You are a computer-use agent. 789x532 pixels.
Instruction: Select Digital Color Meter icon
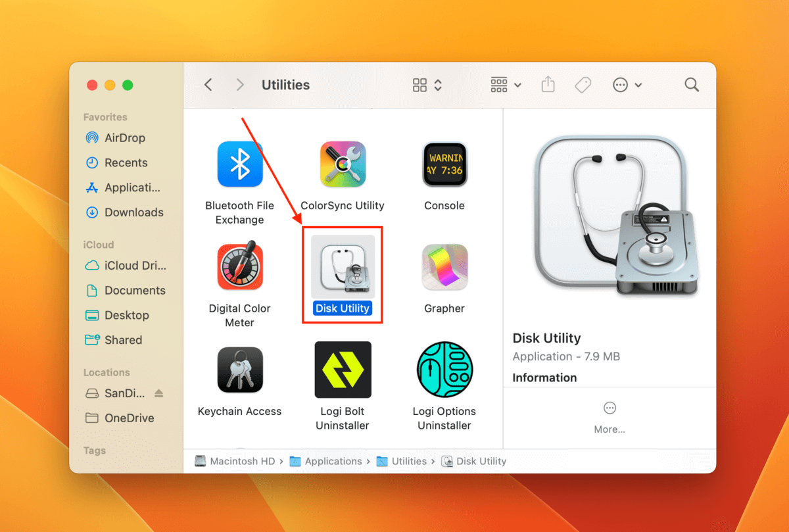click(240, 266)
